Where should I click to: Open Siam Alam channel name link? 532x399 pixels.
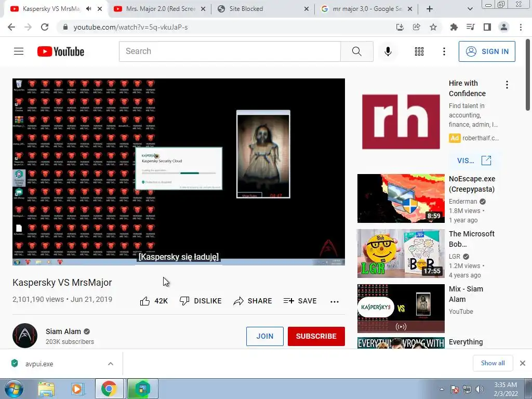click(x=63, y=331)
